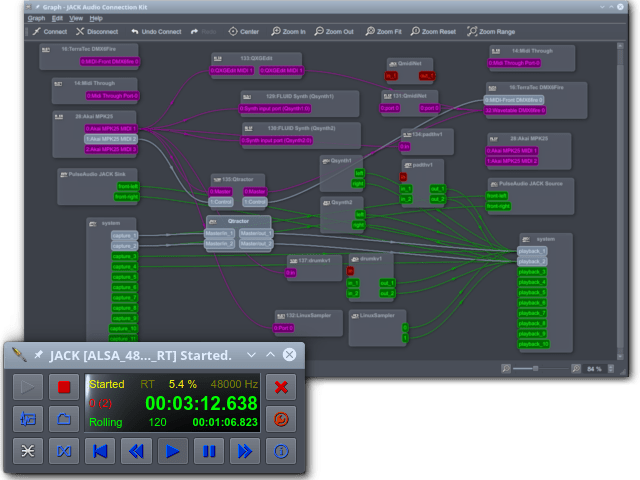Open the Patchbay button in QjackCtl
The height and width of the screenshot is (480, 640).
[x=64, y=451]
